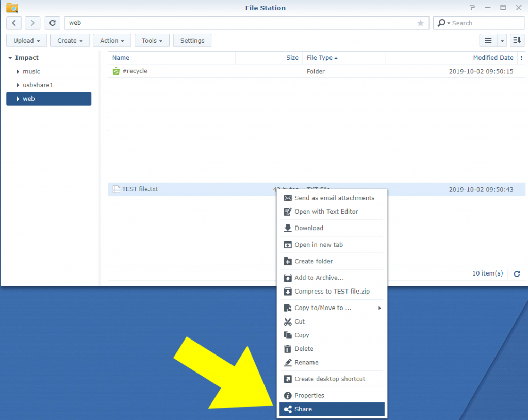Click the sort order icon on the right toolbar

[517, 40]
